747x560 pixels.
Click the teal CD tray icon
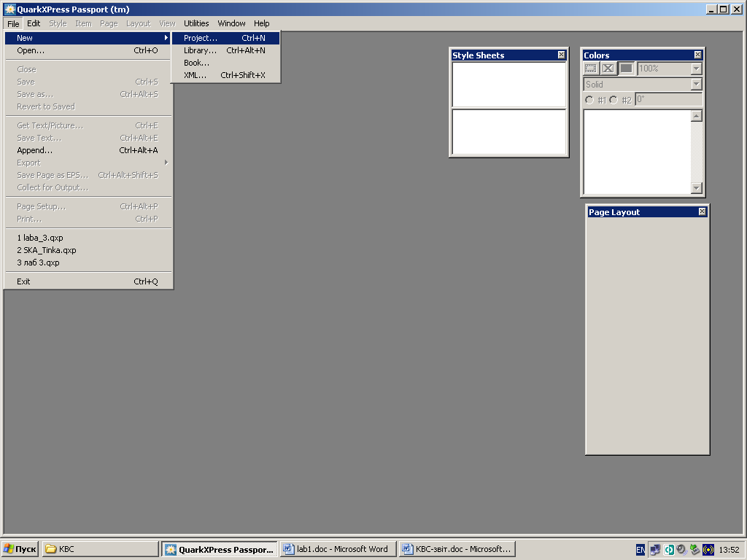[668, 550]
